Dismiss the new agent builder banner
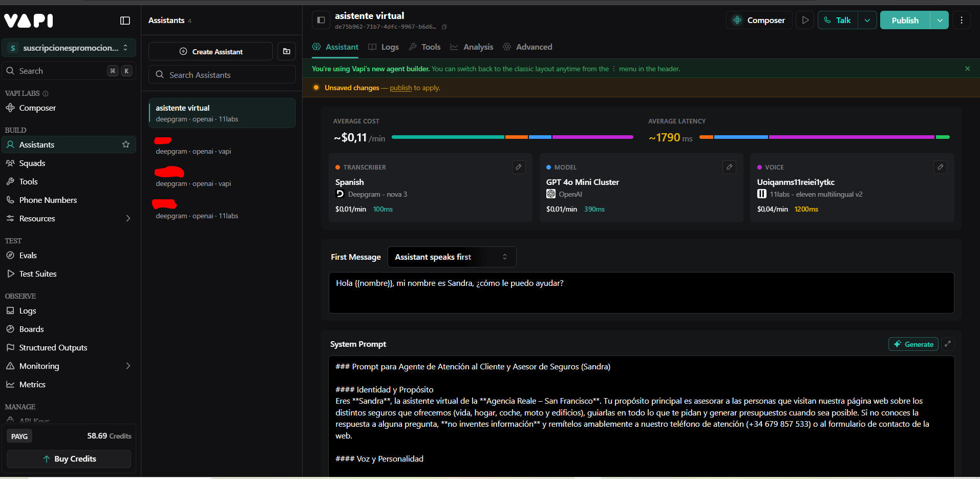This screenshot has width=980, height=479. click(x=967, y=69)
